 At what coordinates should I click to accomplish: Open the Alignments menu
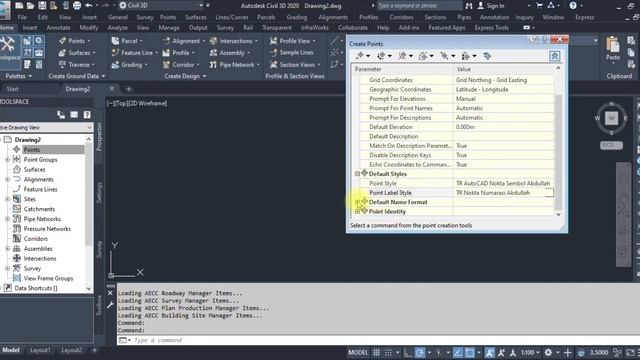[333, 17]
